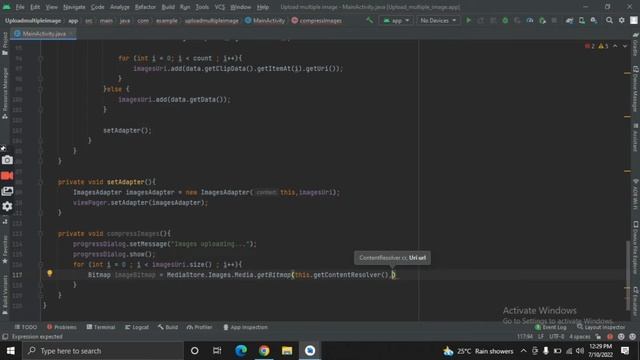640x360 pixels.
Task: Click the Attach Debugger to Process icon
Action: pos(542,20)
